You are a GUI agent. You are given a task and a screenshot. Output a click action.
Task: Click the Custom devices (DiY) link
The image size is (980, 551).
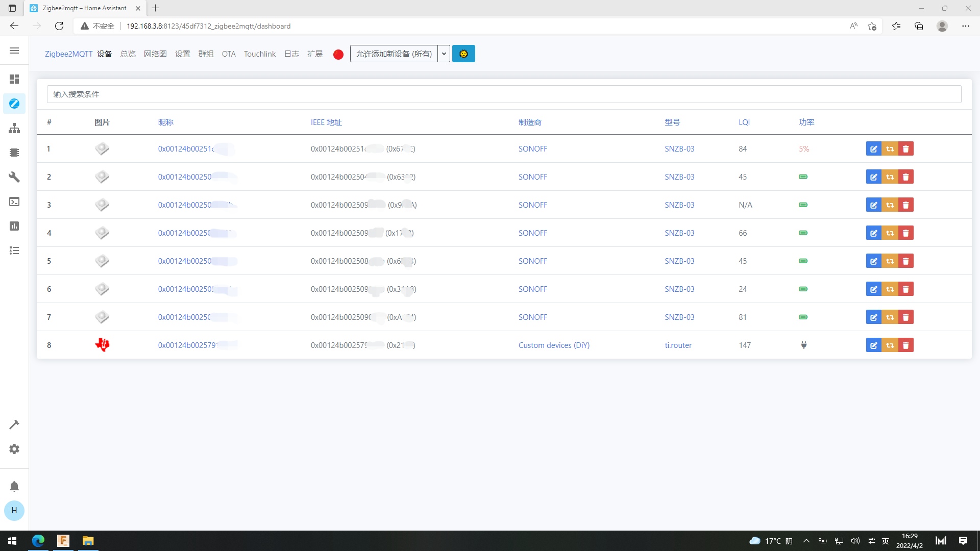tap(554, 345)
